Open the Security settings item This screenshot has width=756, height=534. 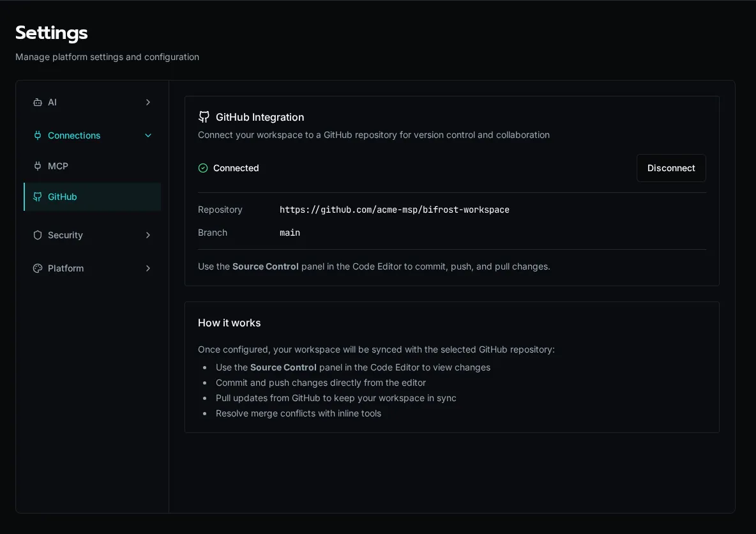click(x=92, y=235)
